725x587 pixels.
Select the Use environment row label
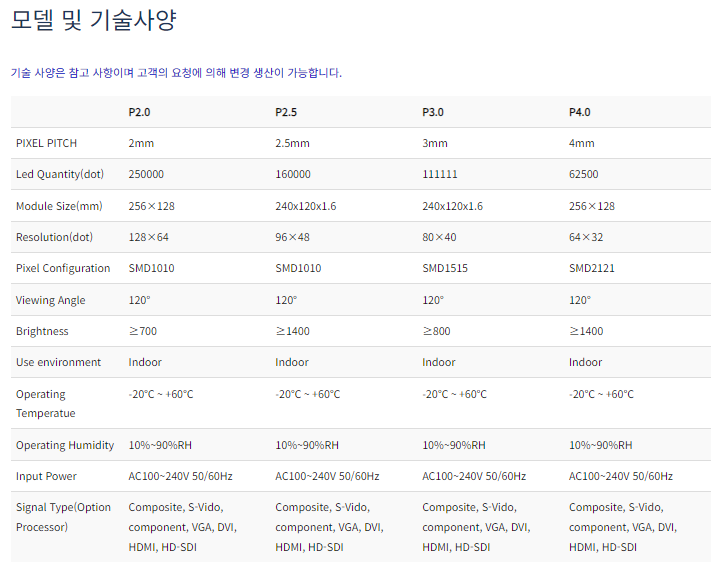pyautogui.click(x=58, y=362)
